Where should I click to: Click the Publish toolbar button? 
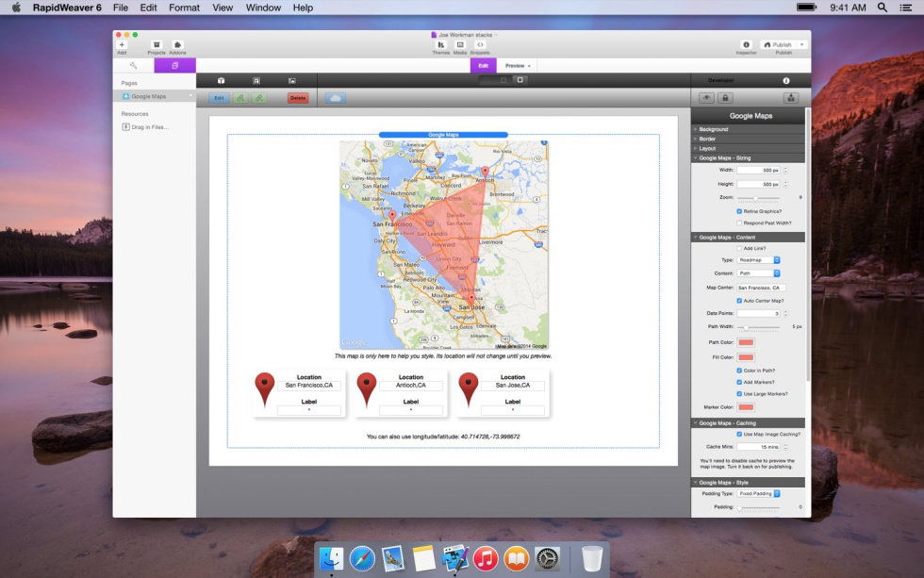tap(784, 44)
